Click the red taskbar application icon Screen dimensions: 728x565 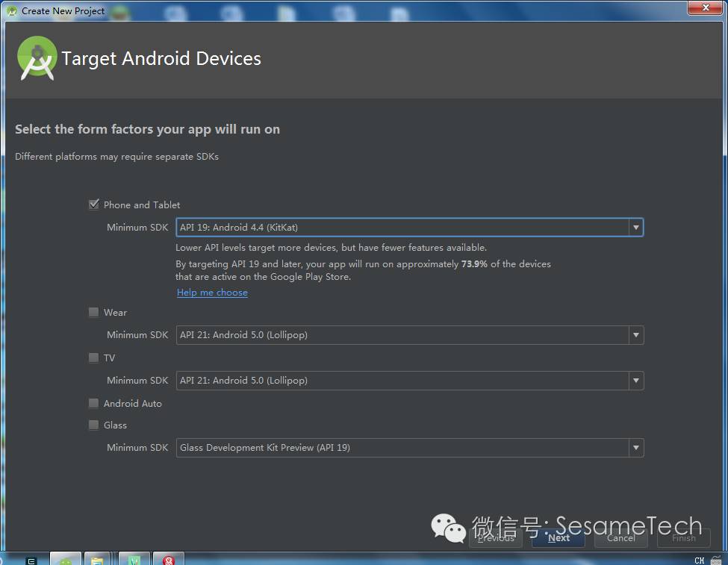pyautogui.click(x=169, y=559)
